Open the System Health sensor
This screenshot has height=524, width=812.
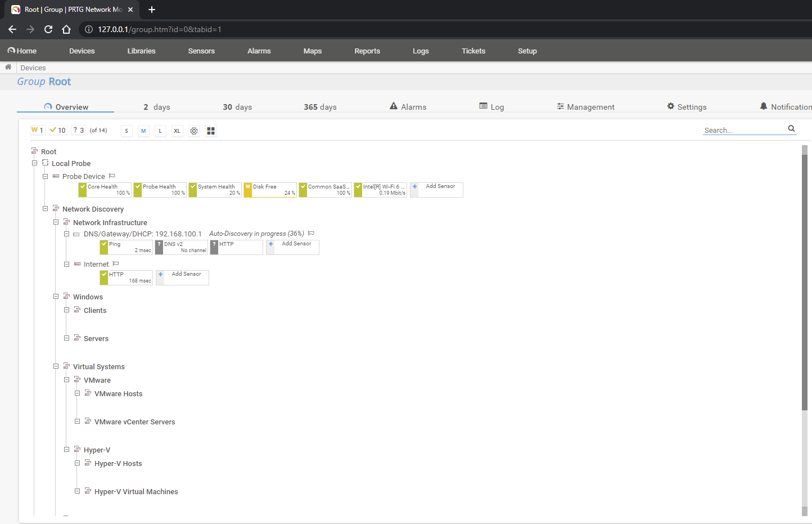click(x=215, y=190)
